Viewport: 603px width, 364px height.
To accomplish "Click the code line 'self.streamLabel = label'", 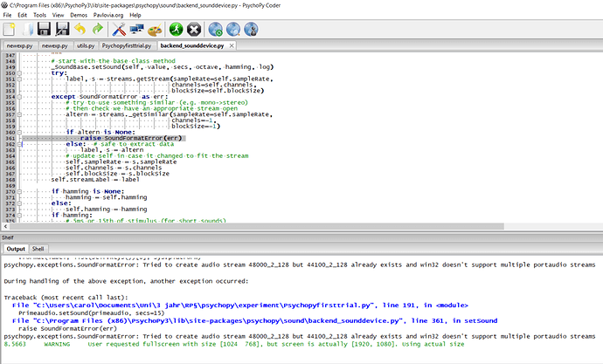I will 95,180.
